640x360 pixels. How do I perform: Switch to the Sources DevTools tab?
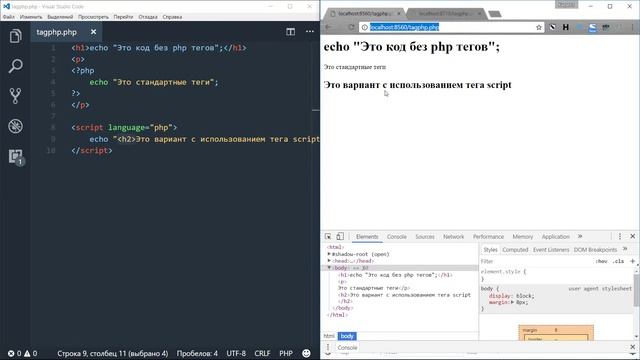point(425,237)
